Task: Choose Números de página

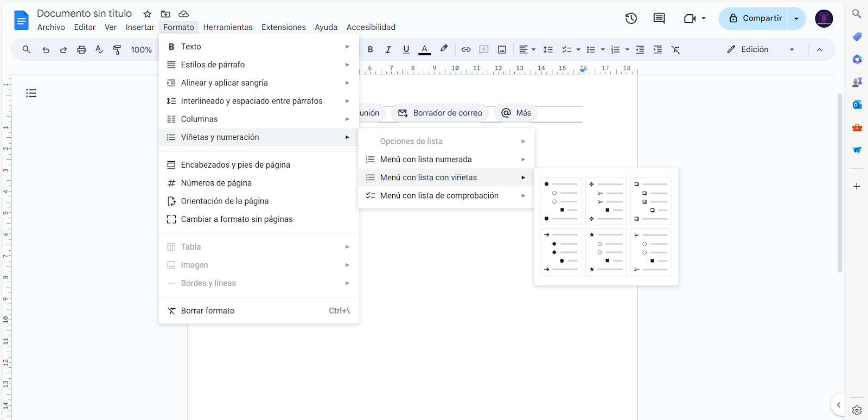Action: [259, 183]
